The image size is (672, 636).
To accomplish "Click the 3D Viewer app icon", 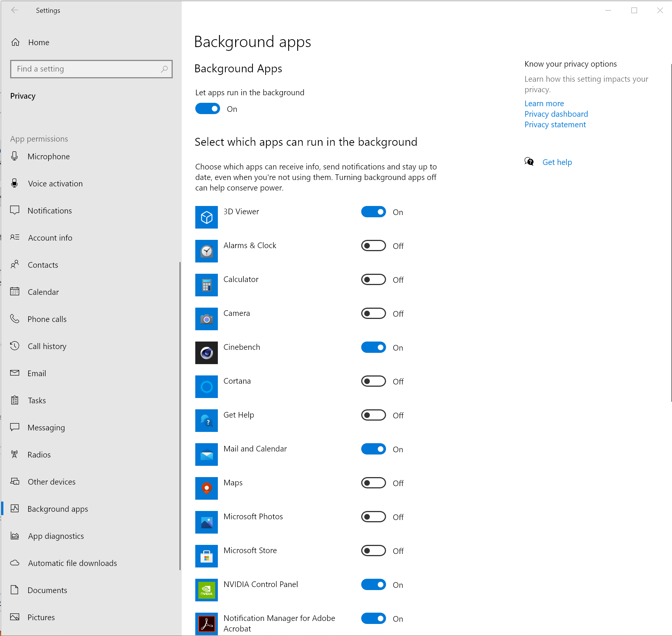I will coord(207,217).
